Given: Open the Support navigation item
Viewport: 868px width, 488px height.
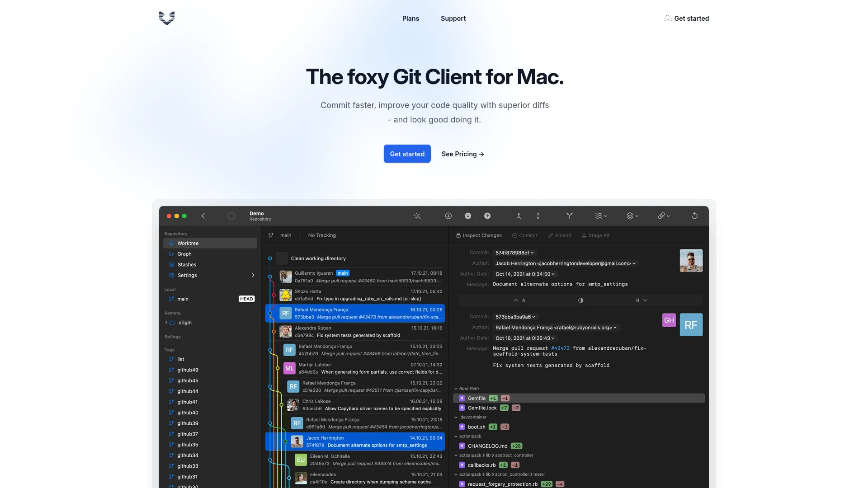Looking at the screenshot, I should pyautogui.click(x=453, y=19).
